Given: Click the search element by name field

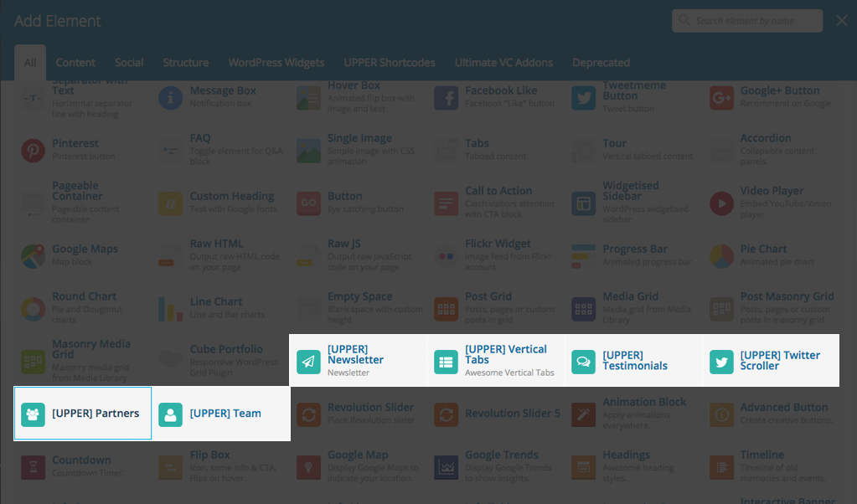Looking at the screenshot, I should [747, 21].
